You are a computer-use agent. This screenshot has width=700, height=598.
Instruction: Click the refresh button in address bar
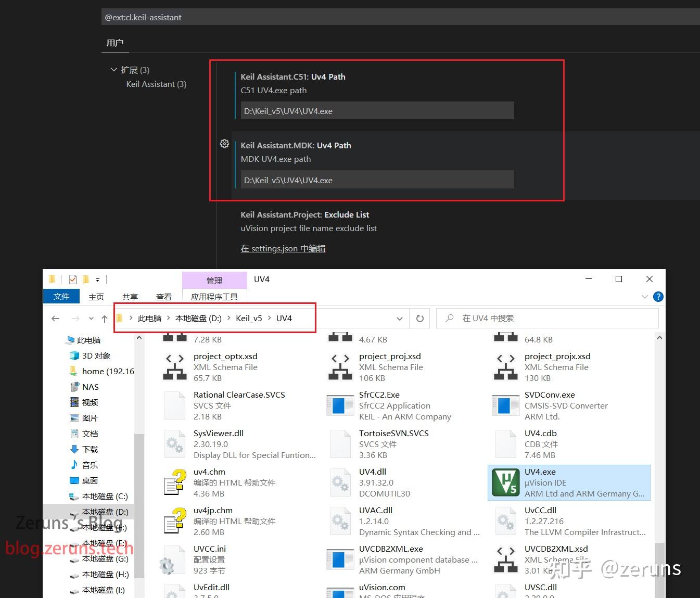point(419,318)
